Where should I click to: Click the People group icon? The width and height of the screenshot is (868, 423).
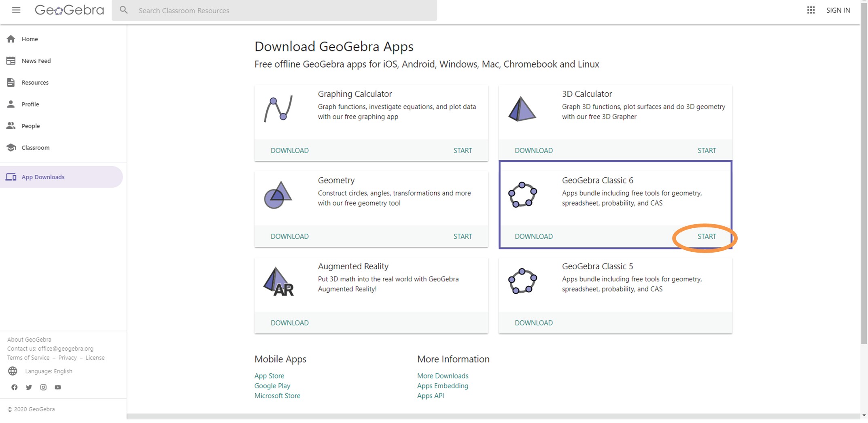[11, 126]
